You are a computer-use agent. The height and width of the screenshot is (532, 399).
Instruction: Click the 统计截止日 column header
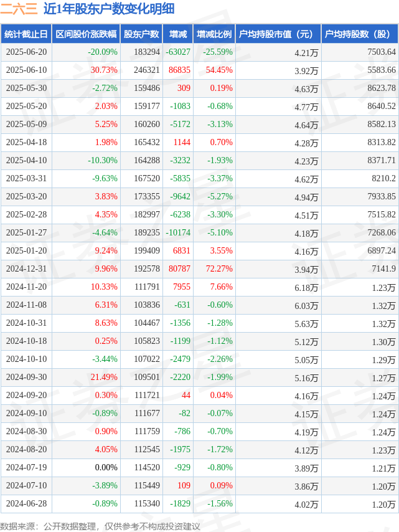point(26,34)
